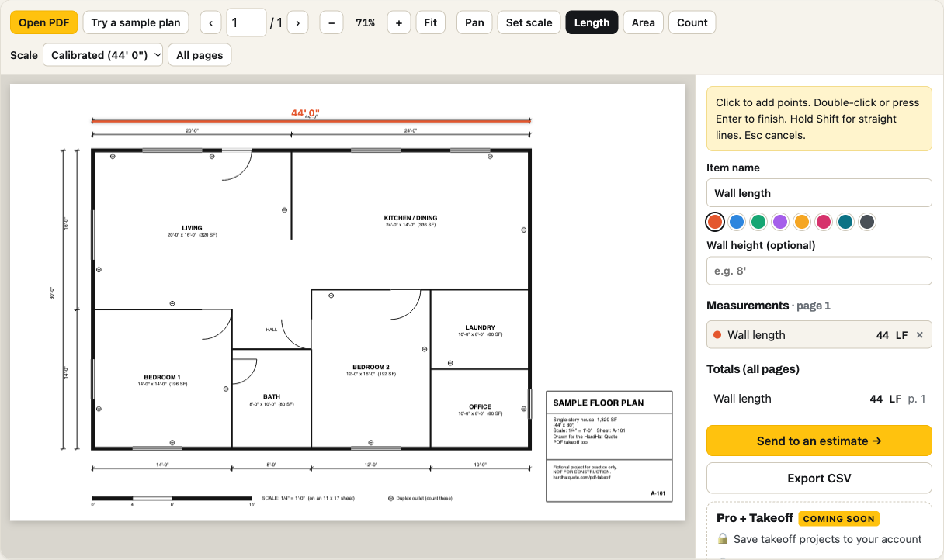Select the Length measurement tool

tap(592, 22)
